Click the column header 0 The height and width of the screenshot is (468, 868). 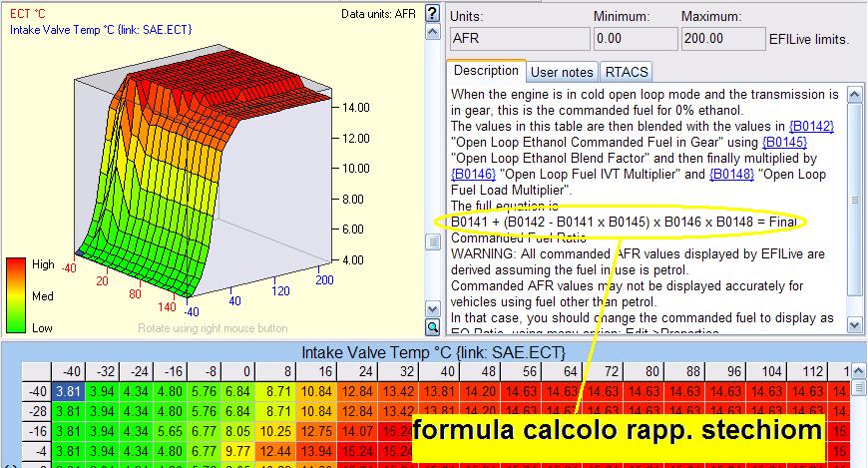click(x=237, y=371)
